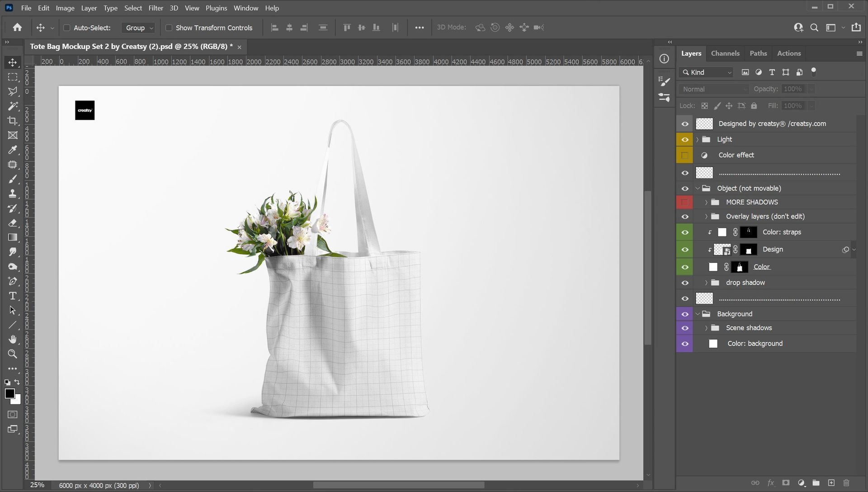Click the Filter for type layers icon
This screenshot has height=492, width=868.
(772, 72)
